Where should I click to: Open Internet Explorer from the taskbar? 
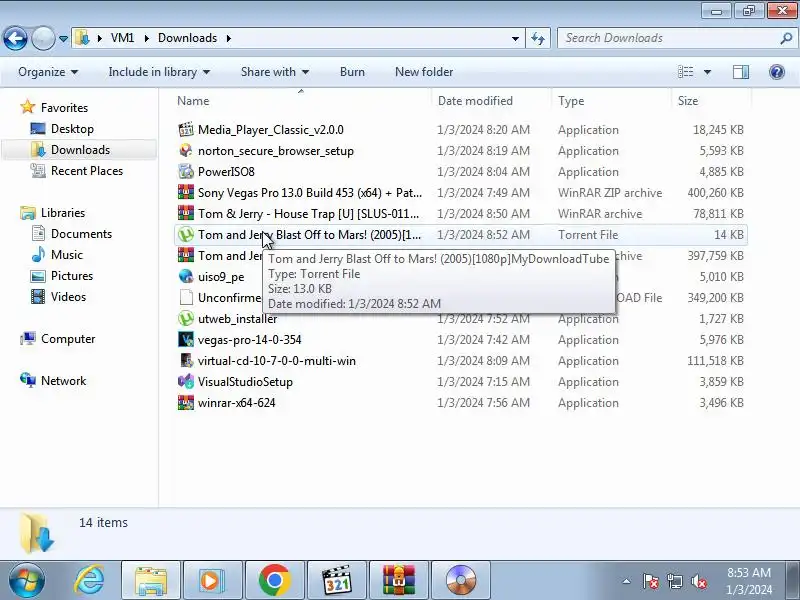pyautogui.click(x=89, y=580)
